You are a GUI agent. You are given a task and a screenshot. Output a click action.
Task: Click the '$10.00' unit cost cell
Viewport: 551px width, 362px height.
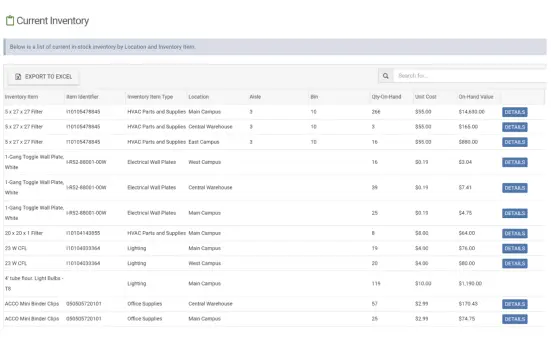pyautogui.click(x=423, y=283)
